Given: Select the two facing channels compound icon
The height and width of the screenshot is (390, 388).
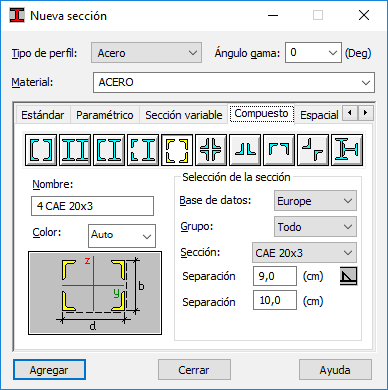Looking at the screenshot, I should (41, 150).
